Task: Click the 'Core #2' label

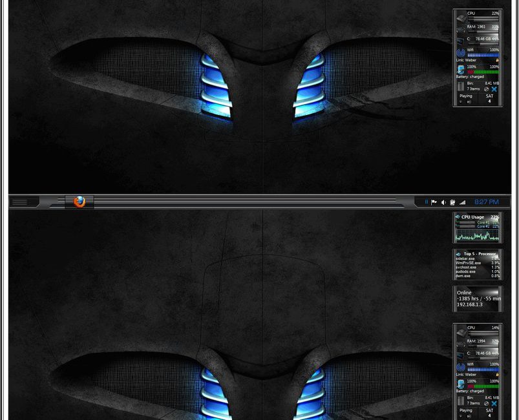Action: click(483, 226)
